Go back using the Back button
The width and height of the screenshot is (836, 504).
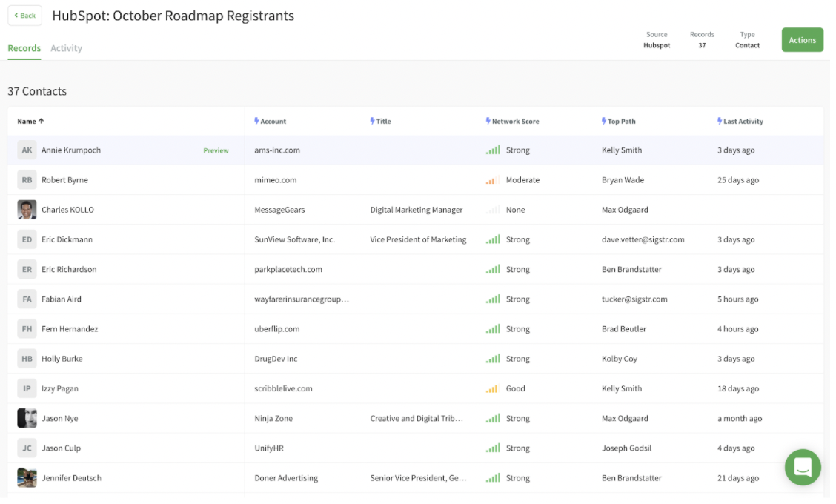pos(25,16)
